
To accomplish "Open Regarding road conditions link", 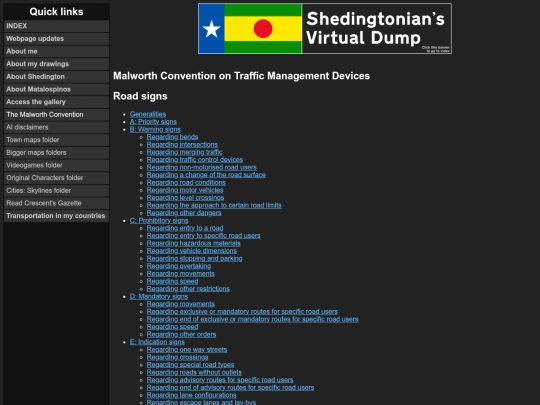I will (186, 182).
